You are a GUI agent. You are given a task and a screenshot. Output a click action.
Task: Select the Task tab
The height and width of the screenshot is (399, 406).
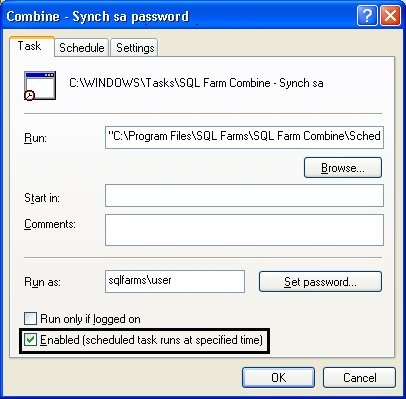tap(31, 46)
